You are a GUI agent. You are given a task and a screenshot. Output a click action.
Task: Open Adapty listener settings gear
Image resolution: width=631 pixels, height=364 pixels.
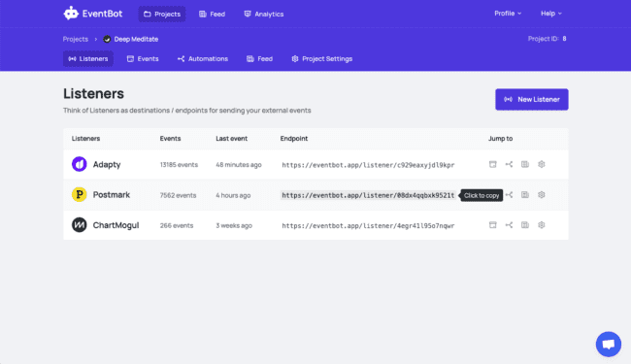[x=542, y=164]
